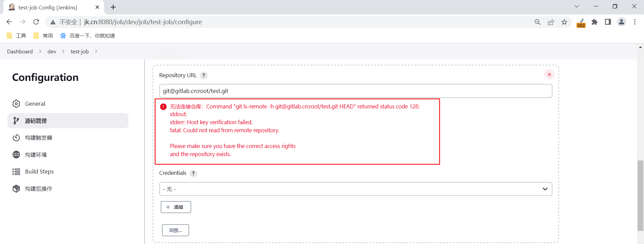Screen dimensions: 644x244
Task: Bookmark this page with star icon
Action: [564, 22]
